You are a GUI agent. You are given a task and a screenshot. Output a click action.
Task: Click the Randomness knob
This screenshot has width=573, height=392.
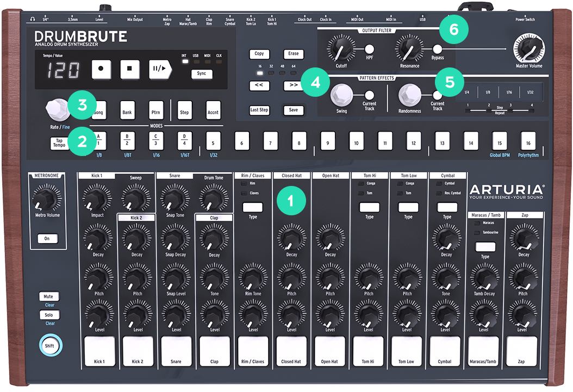point(410,95)
